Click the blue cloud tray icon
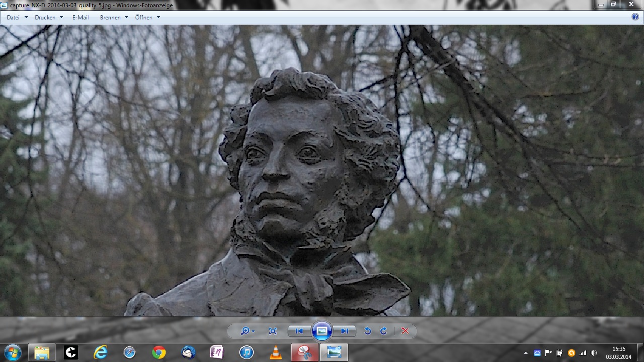Viewport: 644px width, 362px height. coord(537,353)
